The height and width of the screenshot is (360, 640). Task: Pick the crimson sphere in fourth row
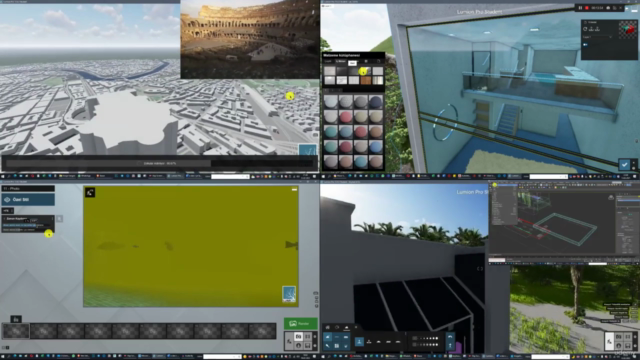[x=346, y=147]
